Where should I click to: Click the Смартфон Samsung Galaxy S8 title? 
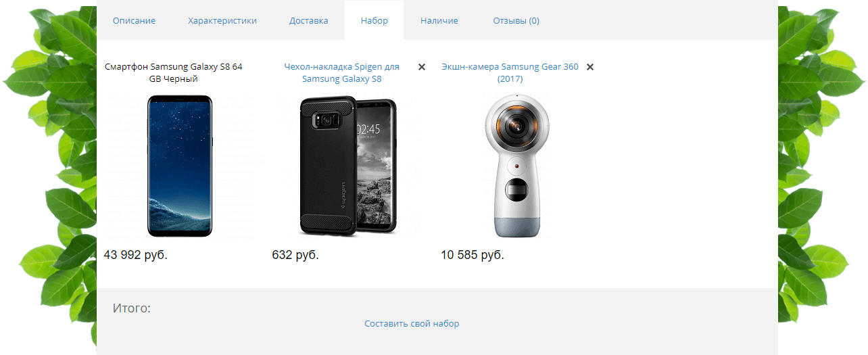click(x=174, y=73)
